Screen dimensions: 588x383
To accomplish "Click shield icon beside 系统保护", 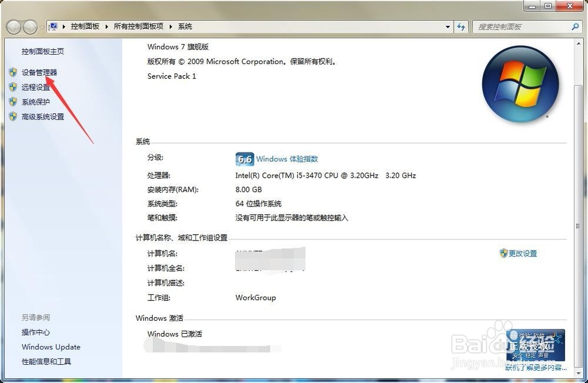I will (13, 102).
